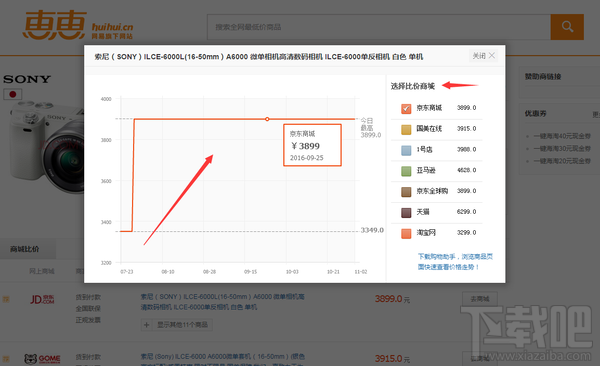Screen dimensions: 600x366
Task: Check the 1号店 store checkbox
Action: [406, 150]
